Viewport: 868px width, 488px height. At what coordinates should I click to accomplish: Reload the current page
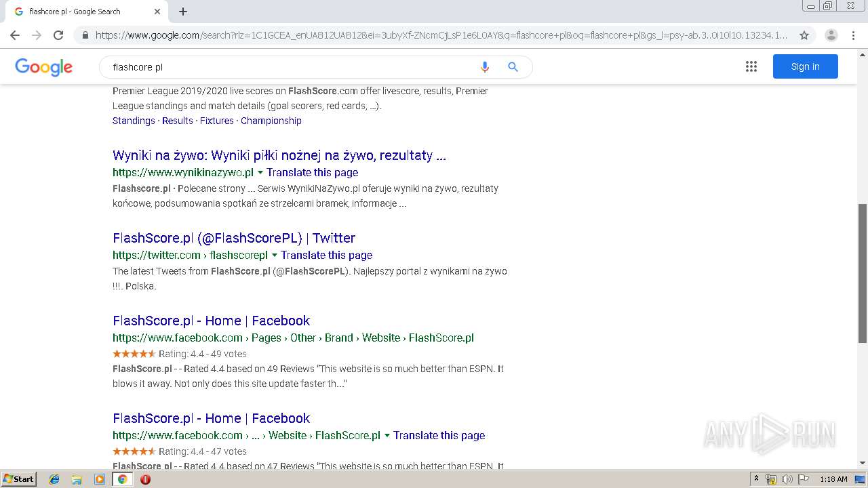coord(58,35)
